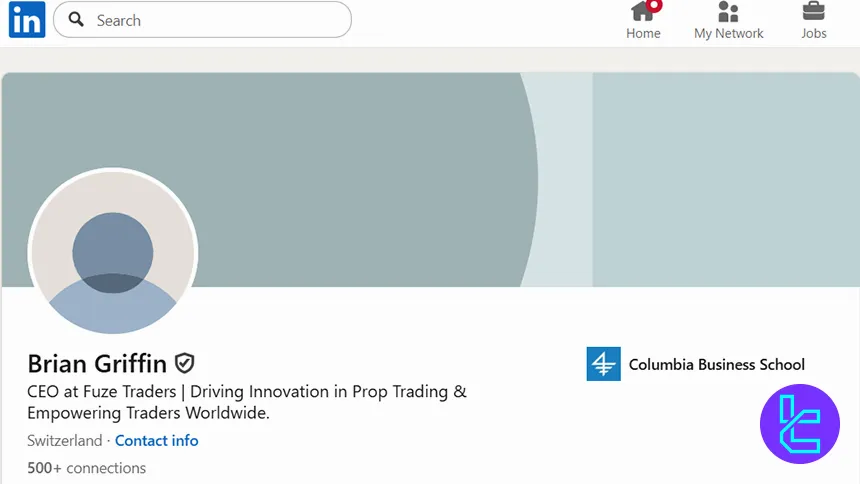Select the Jobs label in navigation

[x=814, y=33]
